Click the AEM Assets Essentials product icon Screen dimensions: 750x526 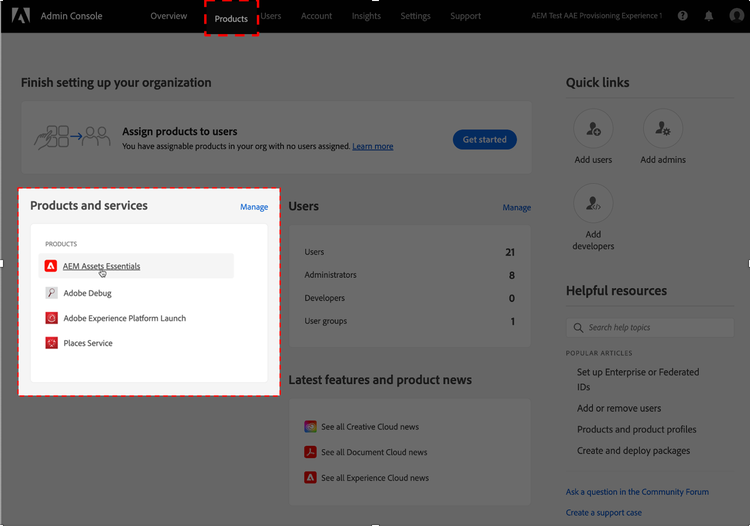51,266
